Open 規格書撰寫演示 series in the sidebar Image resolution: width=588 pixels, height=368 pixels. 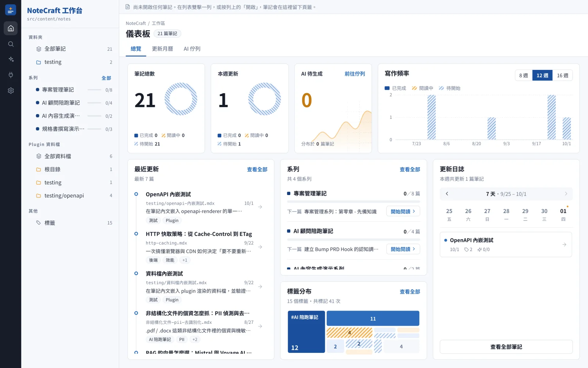(x=71, y=129)
